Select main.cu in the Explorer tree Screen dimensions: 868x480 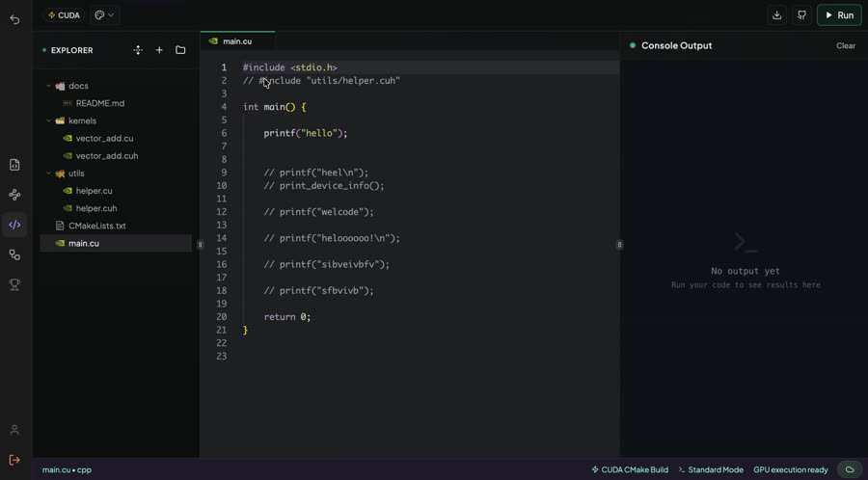116,243
